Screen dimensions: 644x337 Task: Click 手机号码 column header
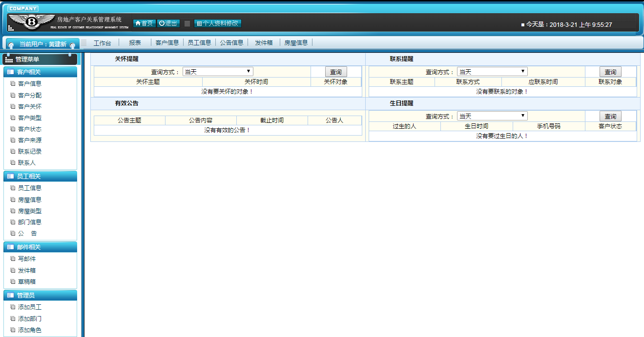pyautogui.click(x=549, y=126)
